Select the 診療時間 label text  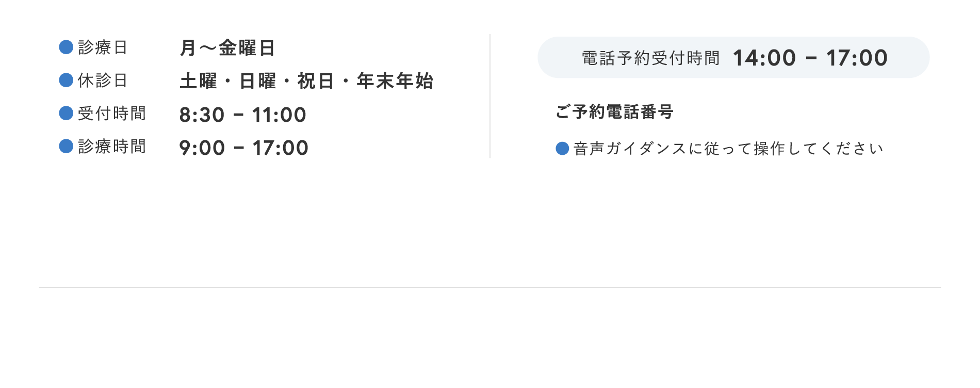click(x=112, y=147)
